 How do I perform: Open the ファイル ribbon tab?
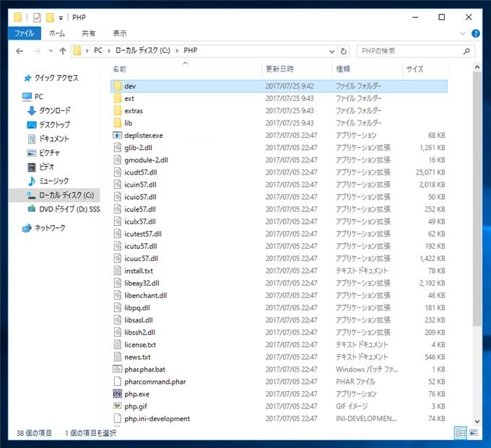(25, 33)
